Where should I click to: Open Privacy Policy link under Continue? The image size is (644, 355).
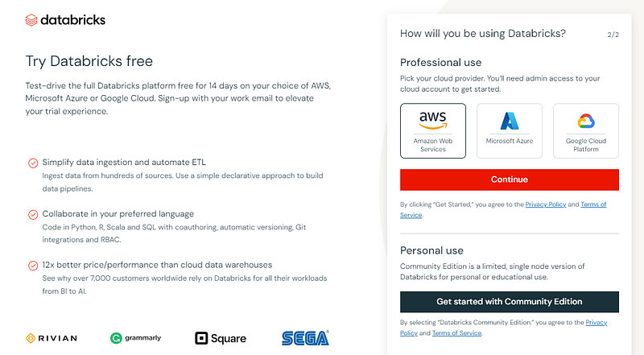click(546, 204)
